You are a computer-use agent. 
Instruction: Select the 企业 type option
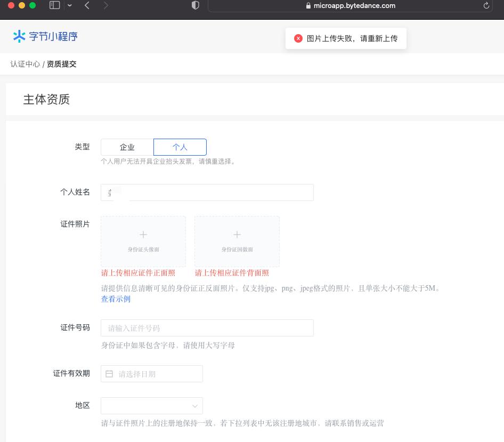click(127, 147)
